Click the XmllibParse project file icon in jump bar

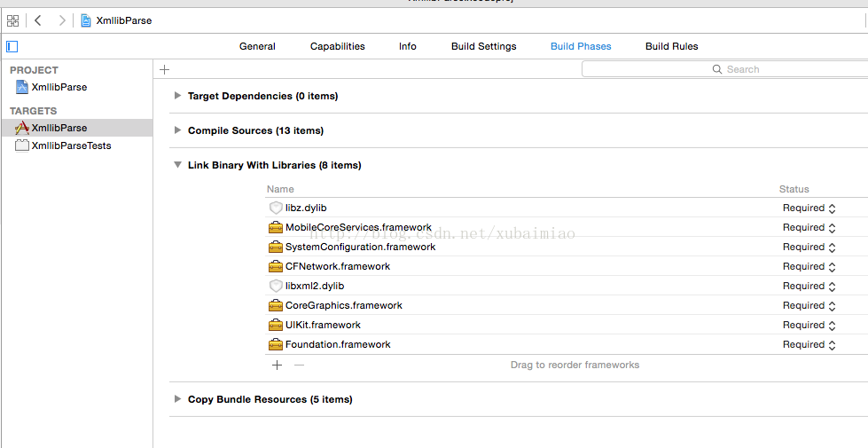point(86,20)
